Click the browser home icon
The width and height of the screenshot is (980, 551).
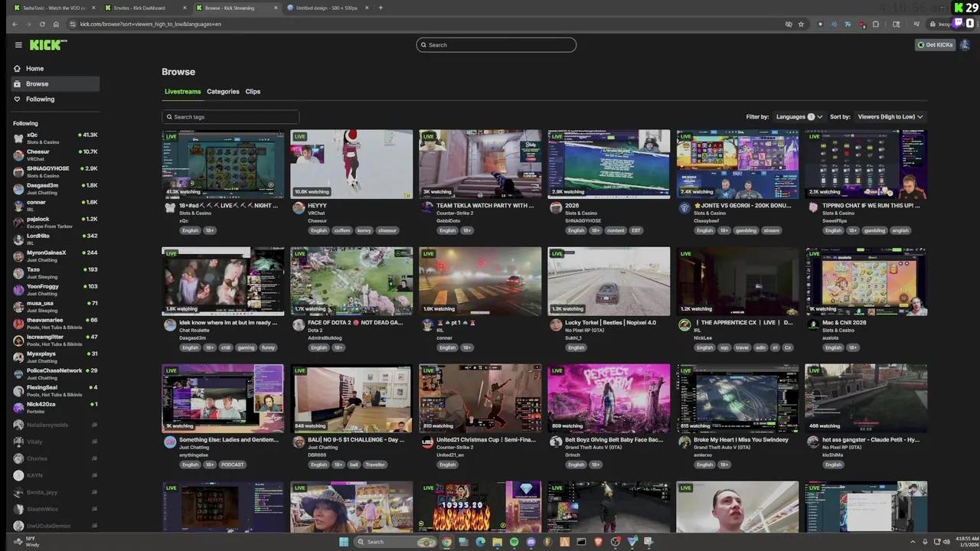56,24
